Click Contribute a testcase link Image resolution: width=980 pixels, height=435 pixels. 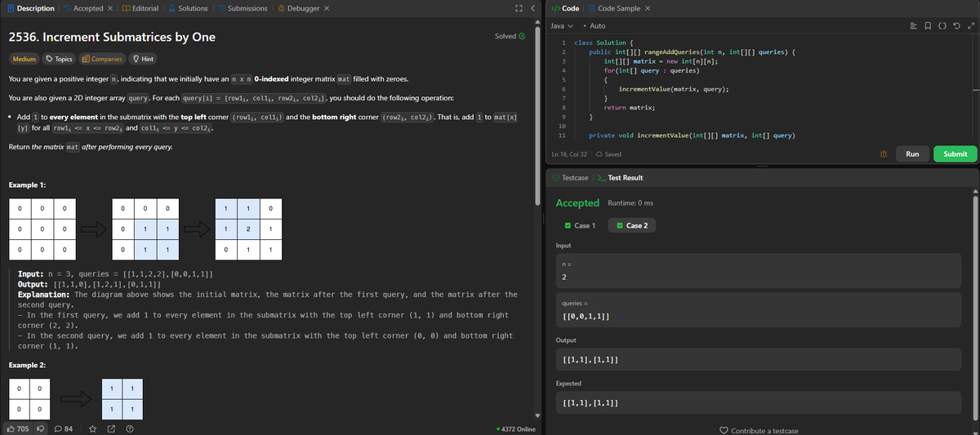[759, 430]
